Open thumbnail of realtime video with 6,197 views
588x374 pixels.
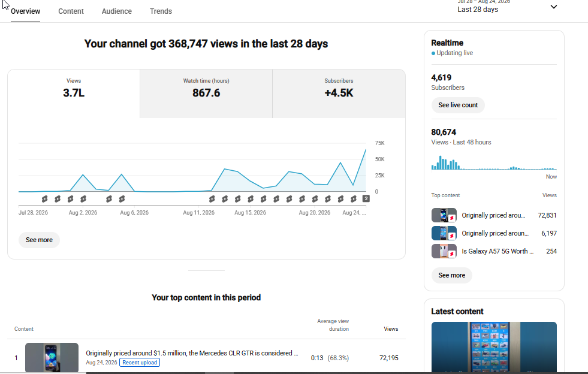pyautogui.click(x=444, y=233)
